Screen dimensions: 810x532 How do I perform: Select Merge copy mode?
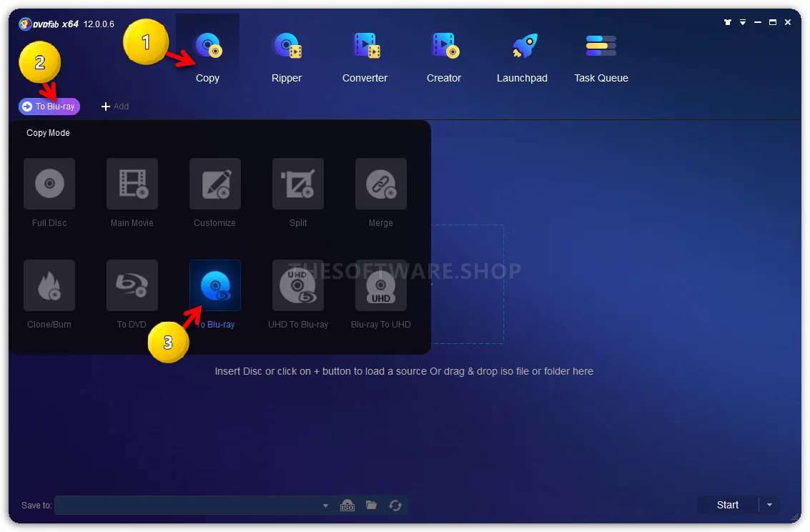click(x=381, y=184)
